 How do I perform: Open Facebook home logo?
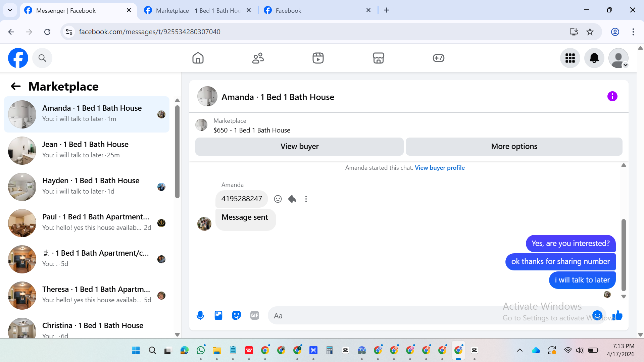click(18, 58)
